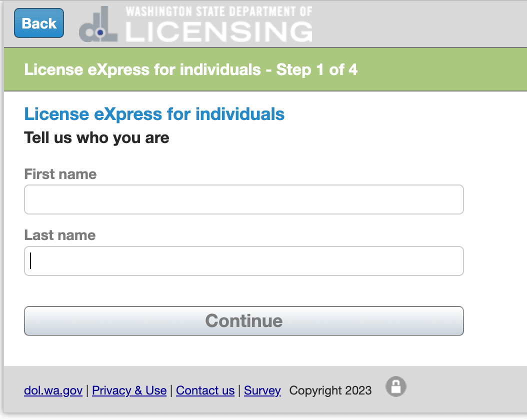527x420 pixels.
Task: Click the blue License eXpress for individuals heading
Action: click(x=154, y=114)
